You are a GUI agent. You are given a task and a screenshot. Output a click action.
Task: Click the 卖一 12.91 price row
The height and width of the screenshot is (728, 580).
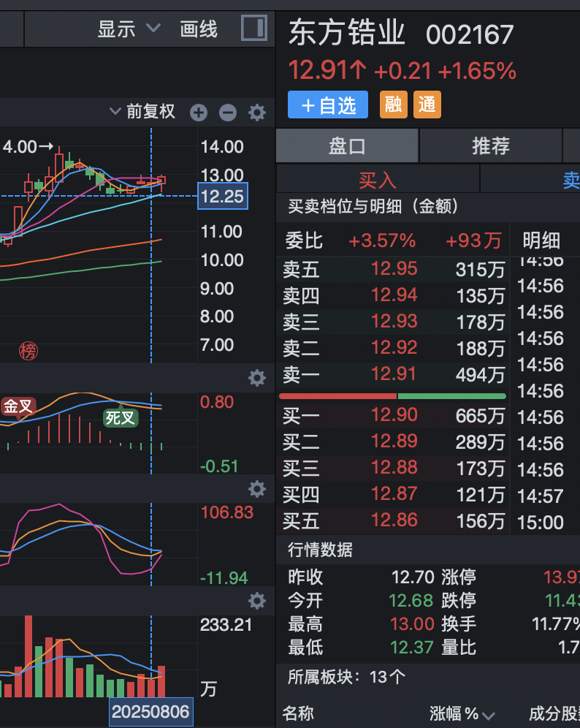pyautogui.click(x=392, y=374)
